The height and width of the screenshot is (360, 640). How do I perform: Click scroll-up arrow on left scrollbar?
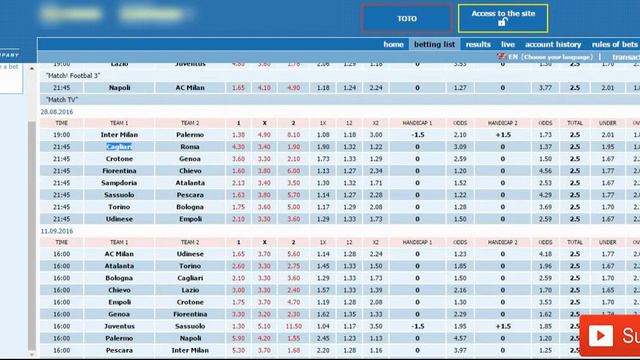pyautogui.click(x=32, y=69)
